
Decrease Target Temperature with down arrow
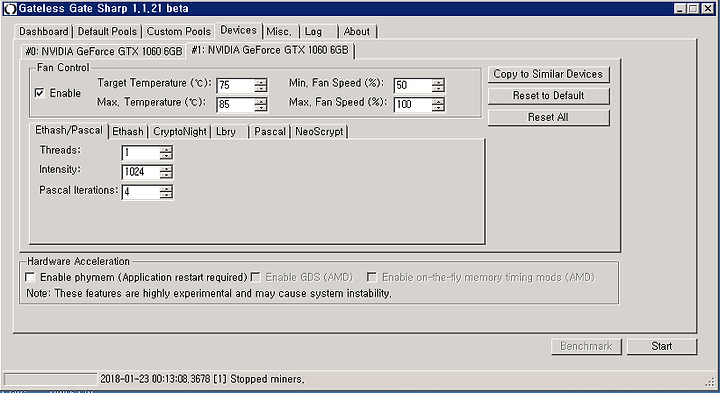261,89
